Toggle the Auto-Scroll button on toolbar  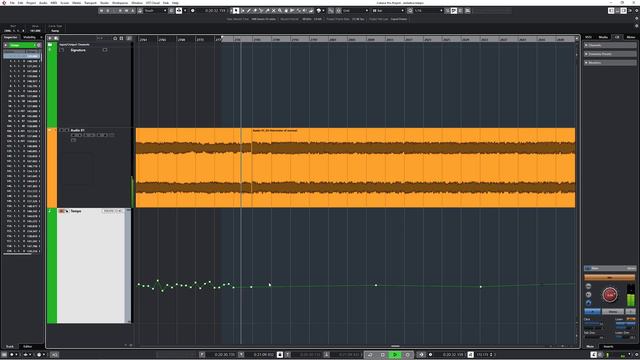tap(179, 11)
